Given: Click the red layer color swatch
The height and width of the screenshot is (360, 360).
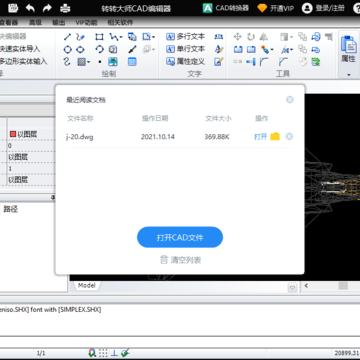Looking at the screenshot, I should (13, 134).
